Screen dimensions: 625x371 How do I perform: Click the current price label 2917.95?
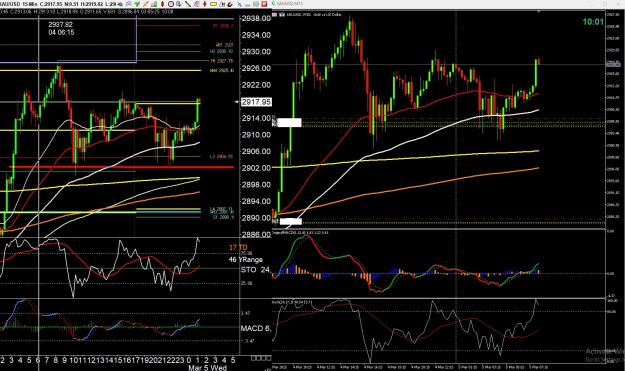(x=256, y=102)
